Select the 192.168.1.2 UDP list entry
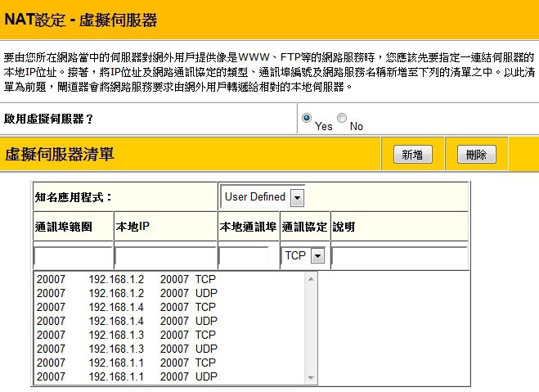The height and width of the screenshot is (392, 539). (x=127, y=293)
